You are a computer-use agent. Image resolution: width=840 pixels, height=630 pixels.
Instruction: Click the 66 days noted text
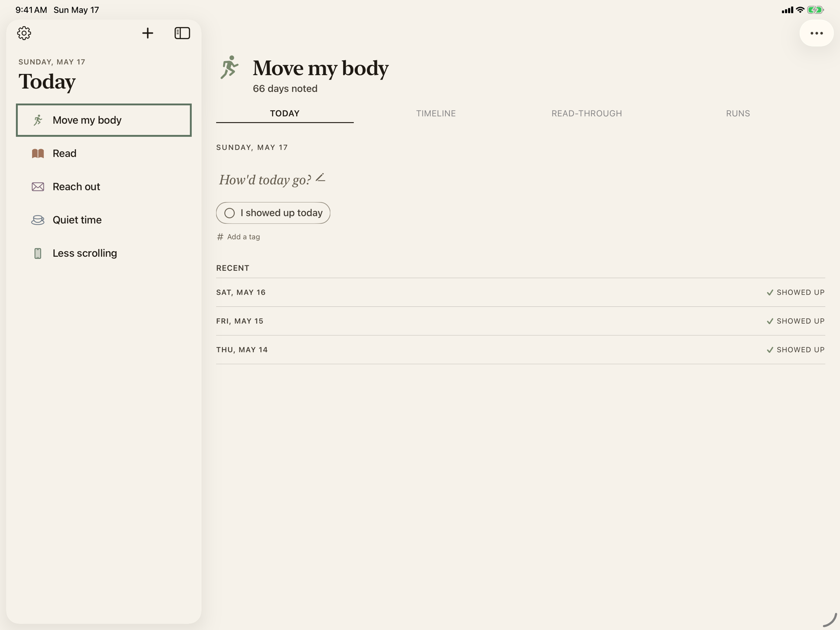click(x=285, y=88)
